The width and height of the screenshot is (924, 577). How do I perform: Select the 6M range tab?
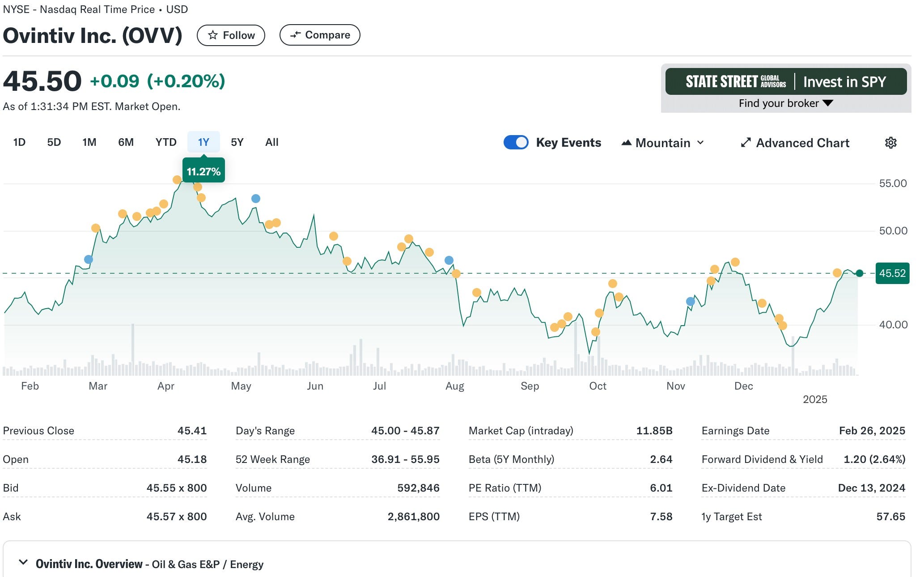[126, 142]
